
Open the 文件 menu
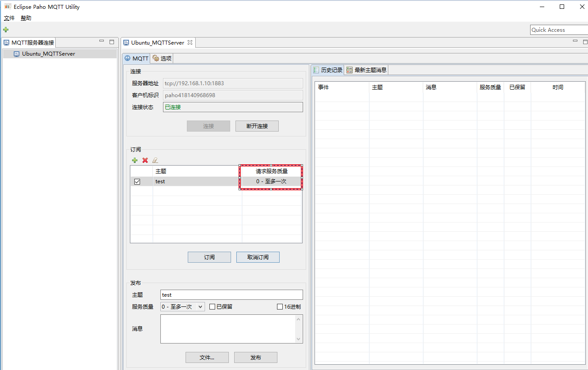pyautogui.click(x=9, y=18)
